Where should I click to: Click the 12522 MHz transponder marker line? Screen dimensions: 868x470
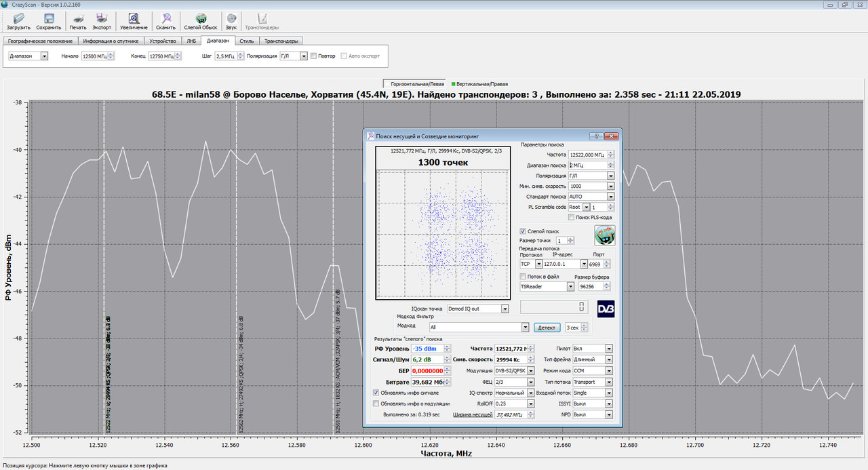pos(104,267)
